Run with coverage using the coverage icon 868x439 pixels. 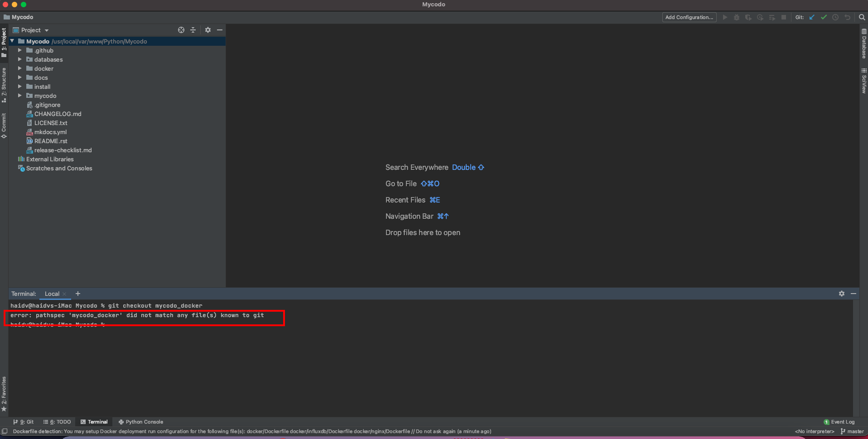(748, 17)
